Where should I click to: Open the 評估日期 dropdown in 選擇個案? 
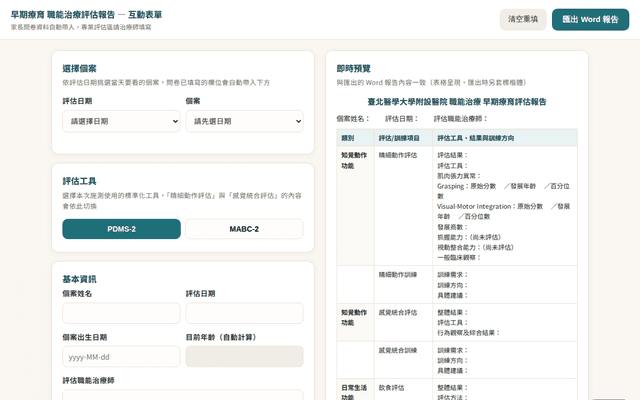coord(121,121)
